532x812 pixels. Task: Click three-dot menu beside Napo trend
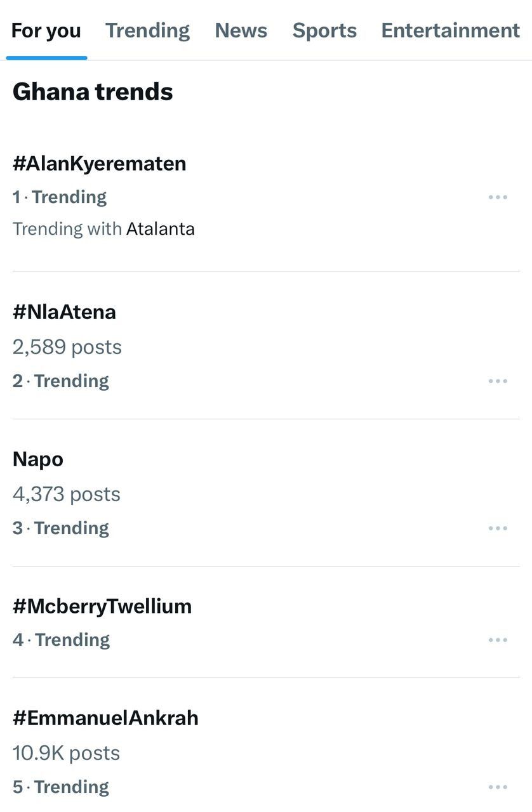498,528
